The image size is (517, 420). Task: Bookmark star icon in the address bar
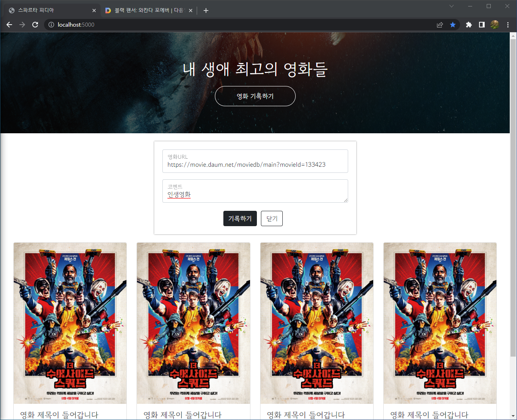pos(453,25)
